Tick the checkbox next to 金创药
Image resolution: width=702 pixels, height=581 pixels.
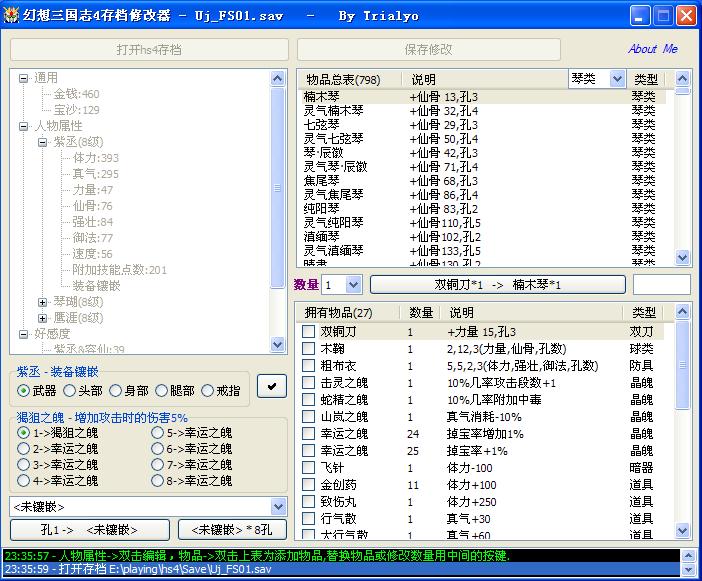click(309, 485)
